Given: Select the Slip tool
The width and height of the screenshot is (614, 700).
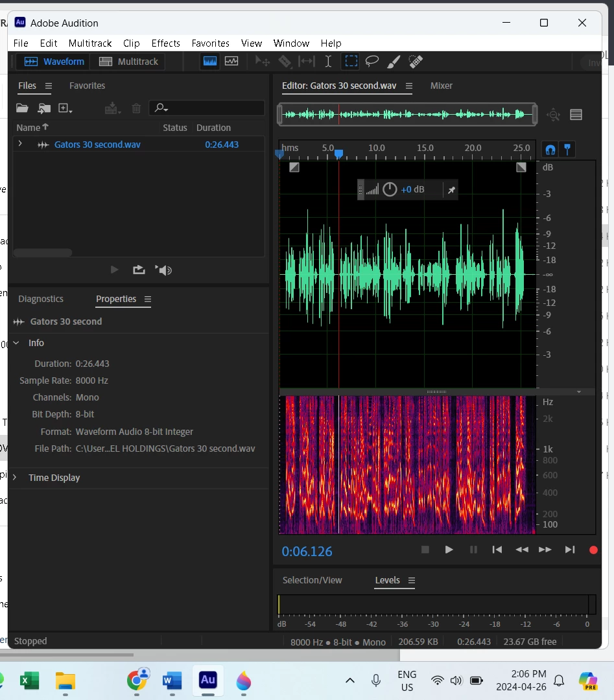Looking at the screenshot, I should point(306,61).
